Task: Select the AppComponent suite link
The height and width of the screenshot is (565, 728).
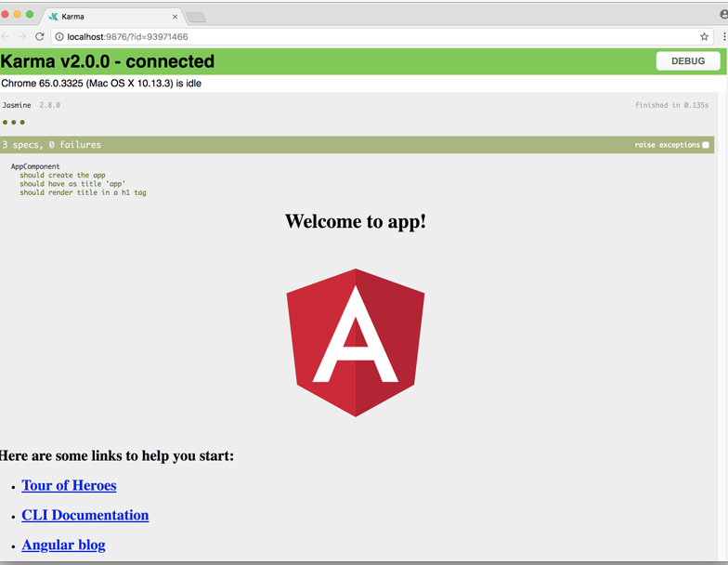Action: pyautogui.click(x=35, y=166)
